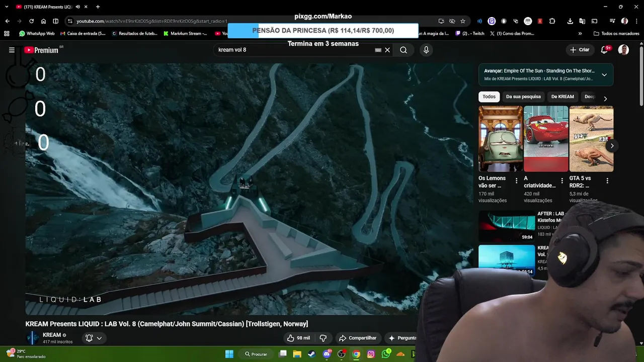Viewport: 644px width, 362px height.
Task: Open the browser home button
Action: pyautogui.click(x=43, y=21)
